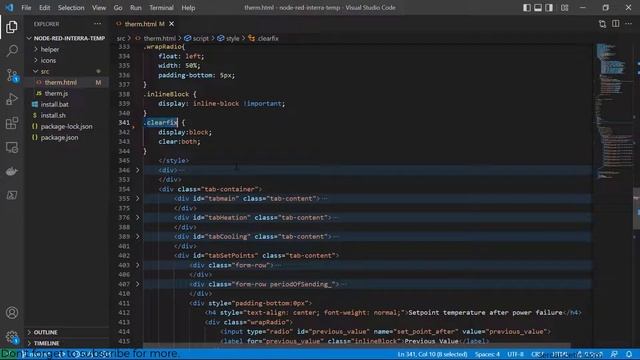
Task: Click the UTF-8 encoding status item
Action: (515, 354)
